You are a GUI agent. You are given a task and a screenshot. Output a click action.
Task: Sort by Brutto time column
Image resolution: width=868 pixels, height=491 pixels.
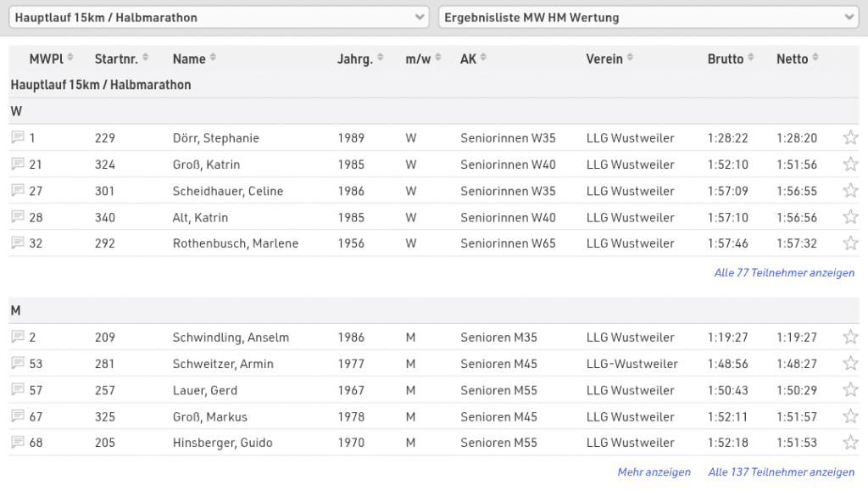(x=731, y=59)
